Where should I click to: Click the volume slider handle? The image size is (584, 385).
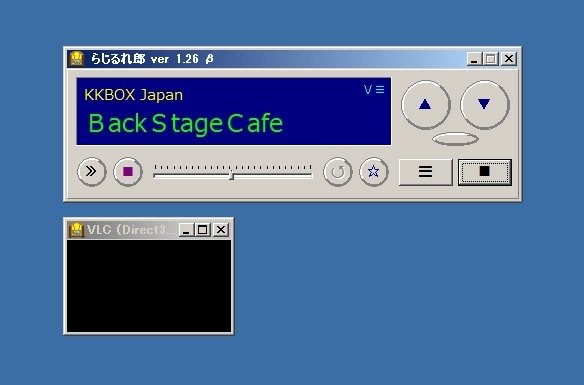coord(231,175)
